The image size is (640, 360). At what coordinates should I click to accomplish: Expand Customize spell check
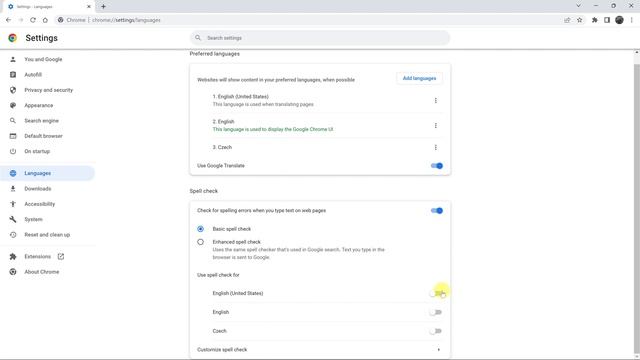pos(319,350)
